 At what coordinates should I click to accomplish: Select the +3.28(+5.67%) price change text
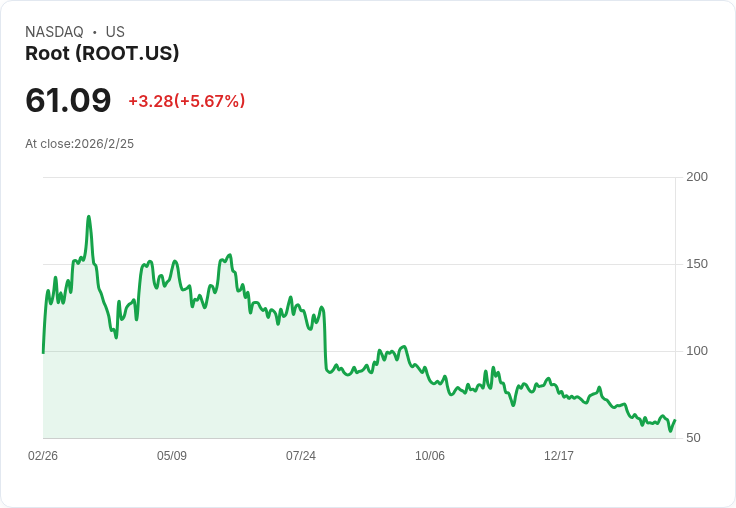pos(186,101)
